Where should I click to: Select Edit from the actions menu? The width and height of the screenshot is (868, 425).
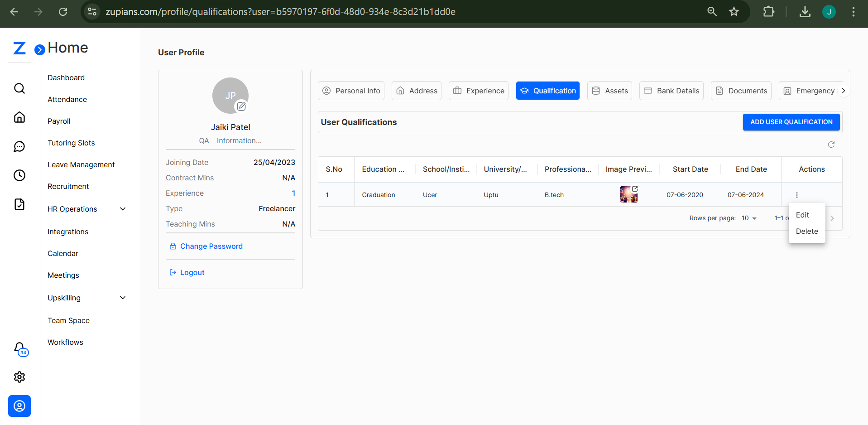(802, 215)
